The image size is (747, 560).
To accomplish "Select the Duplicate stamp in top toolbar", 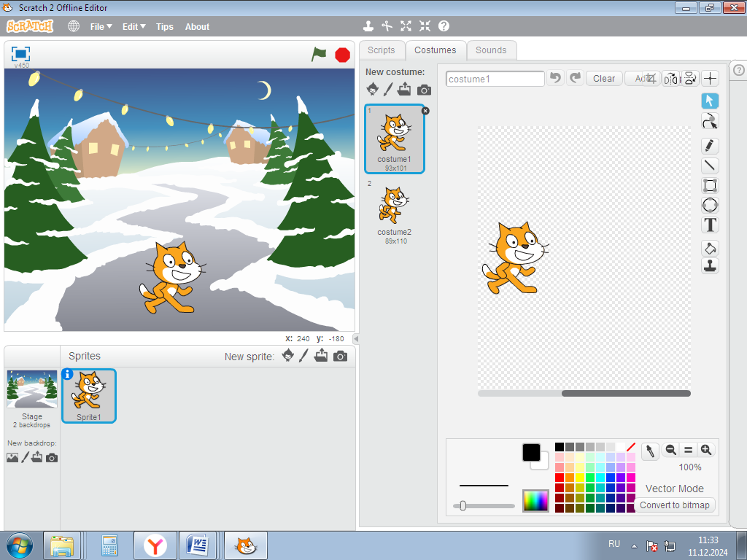I will click(368, 26).
